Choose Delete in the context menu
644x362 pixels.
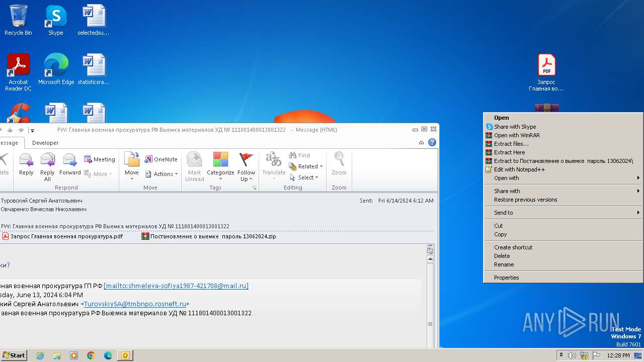563,256
